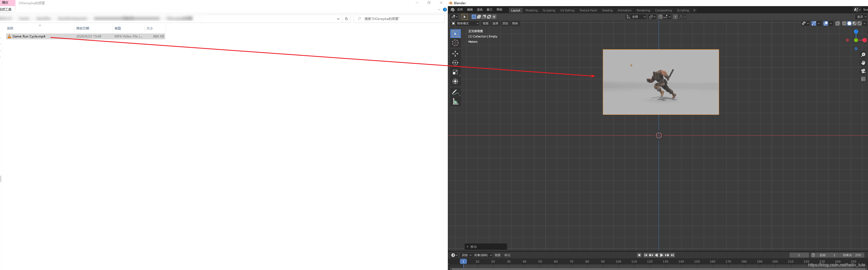Pick the Rotate tool in Blender toolbar
Viewport: 868px width, 270px height.
(x=455, y=63)
